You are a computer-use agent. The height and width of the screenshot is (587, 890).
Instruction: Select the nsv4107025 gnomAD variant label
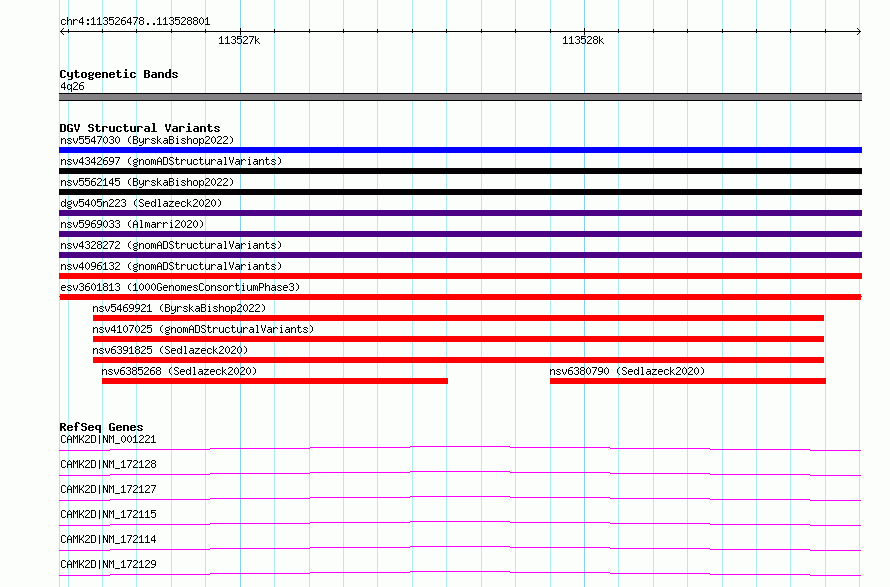203,329
